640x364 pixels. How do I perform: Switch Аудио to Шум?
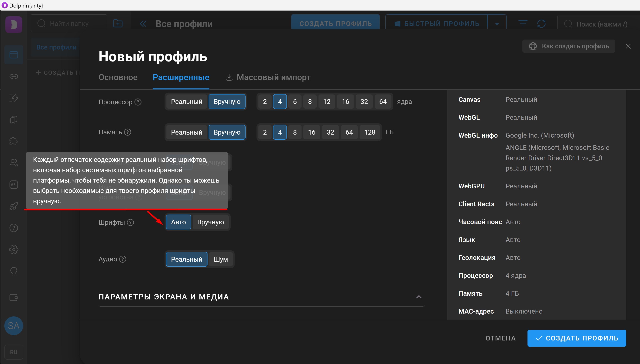tap(220, 259)
